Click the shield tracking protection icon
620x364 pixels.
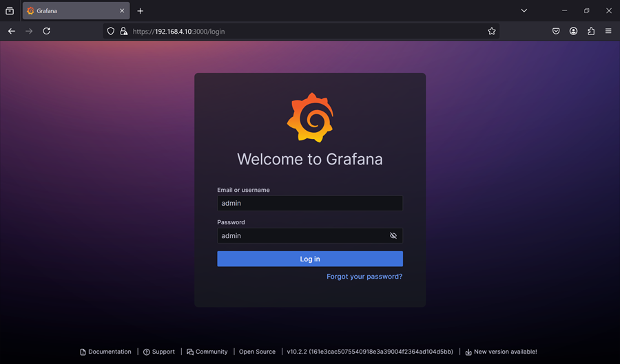[x=111, y=31]
